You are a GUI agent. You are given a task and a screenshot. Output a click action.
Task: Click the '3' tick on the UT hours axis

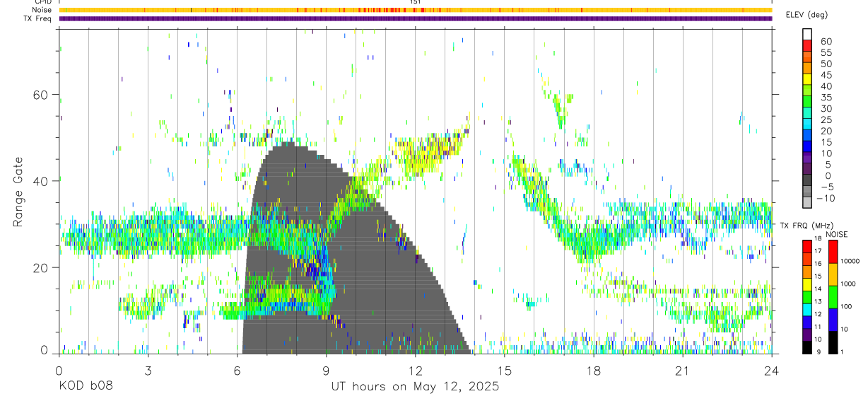(x=148, y=370)
